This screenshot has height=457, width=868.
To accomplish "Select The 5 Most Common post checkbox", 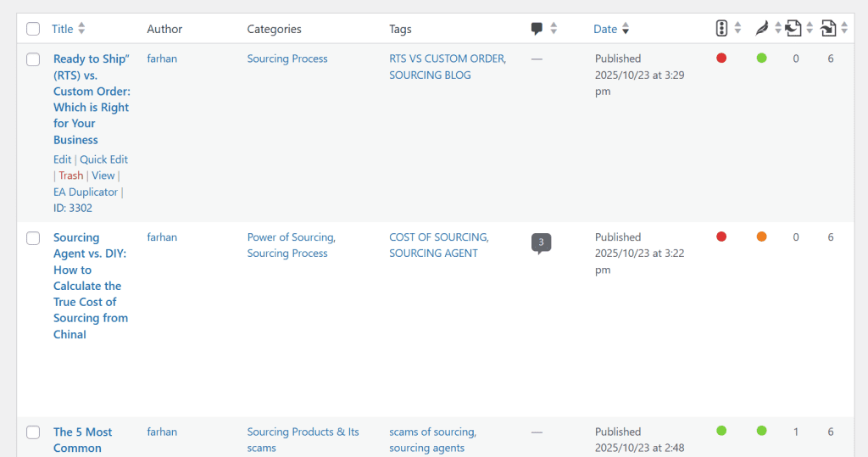I will click(33, 432).
